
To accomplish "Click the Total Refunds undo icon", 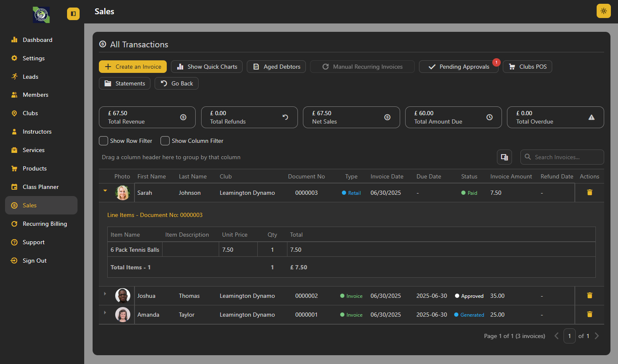I will [x=285, y=117].
